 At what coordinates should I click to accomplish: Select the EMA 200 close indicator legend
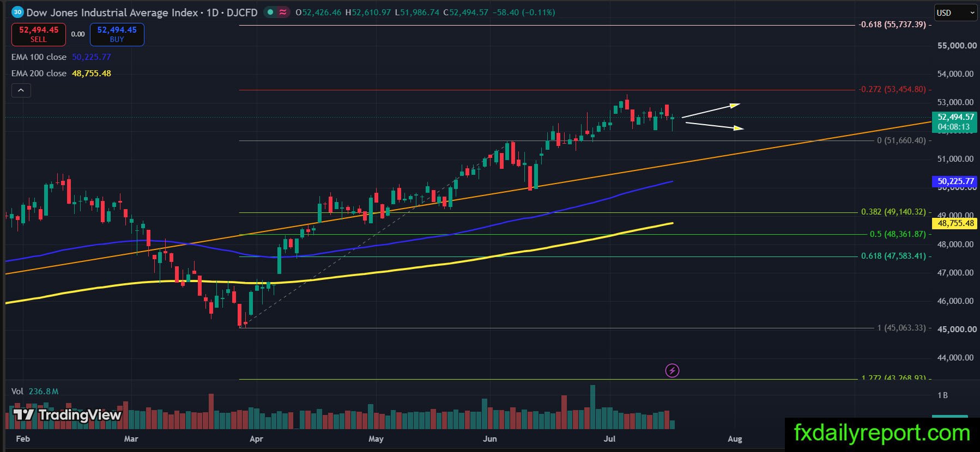click(61, 74)
